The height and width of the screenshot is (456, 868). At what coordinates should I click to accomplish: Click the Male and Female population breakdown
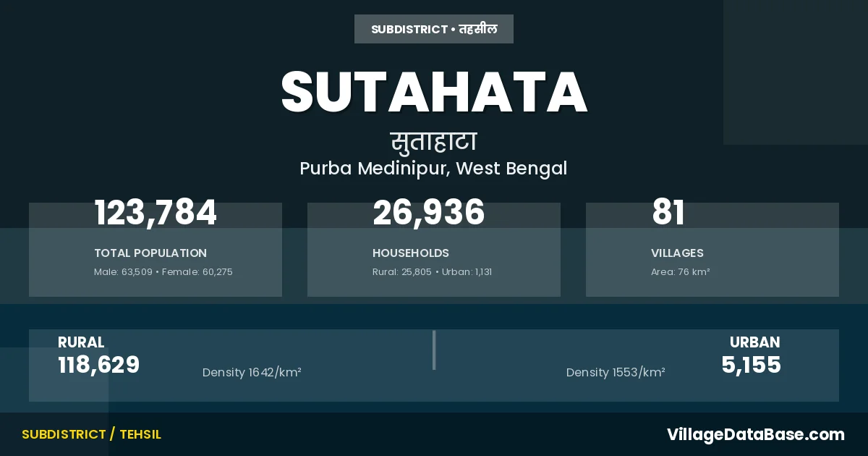click(163, 272)
